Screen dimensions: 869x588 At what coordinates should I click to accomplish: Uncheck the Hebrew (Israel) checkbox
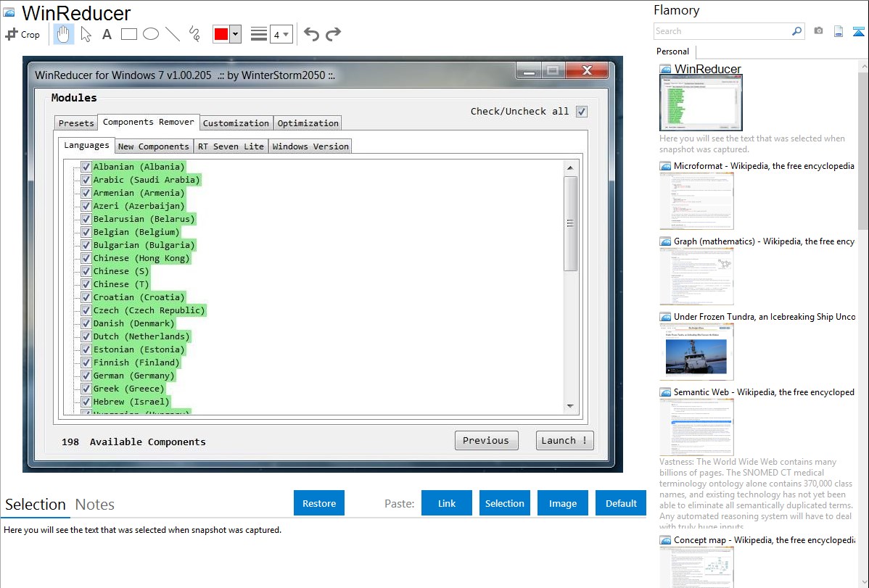click(86, 402)
